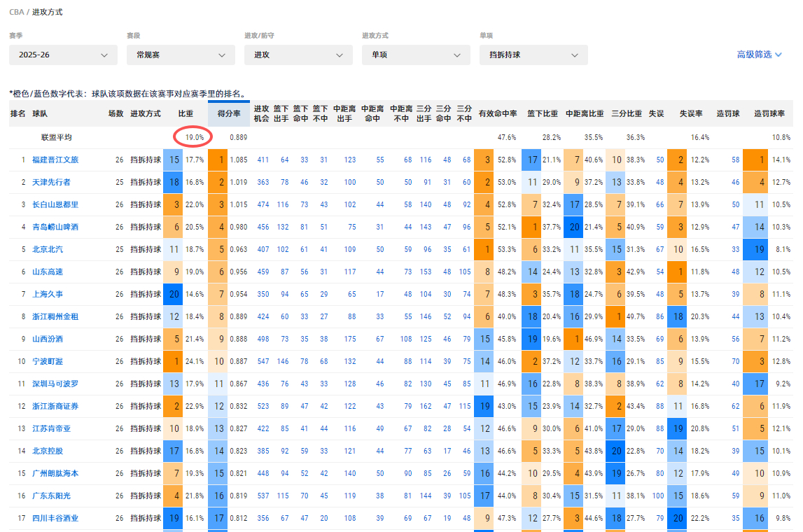Open team 宁波町渥 link
The height and width of the screenshot is (532, 803).
pos(48,361)
